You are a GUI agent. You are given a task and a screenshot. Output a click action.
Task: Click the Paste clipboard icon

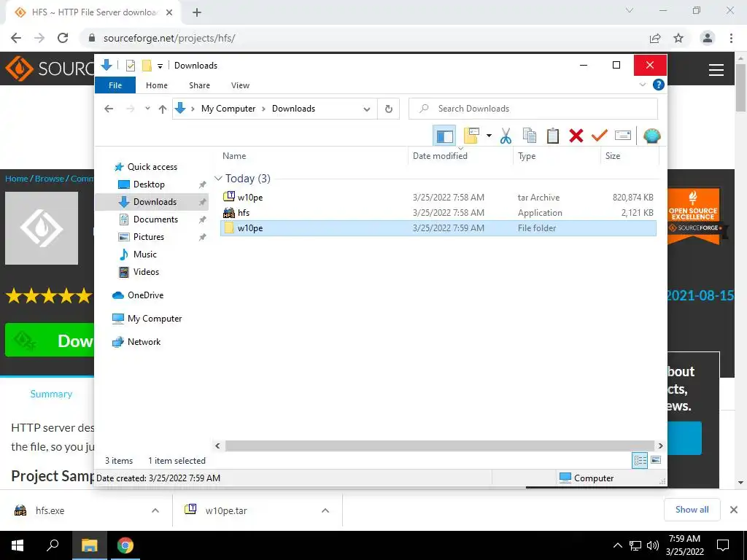(x=553, y=136)
